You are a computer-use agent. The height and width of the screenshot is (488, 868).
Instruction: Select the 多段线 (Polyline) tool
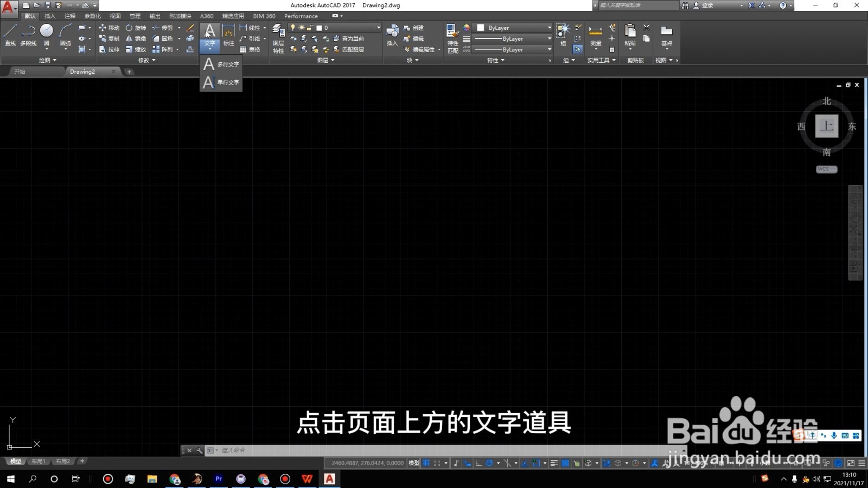click(28, 35)
